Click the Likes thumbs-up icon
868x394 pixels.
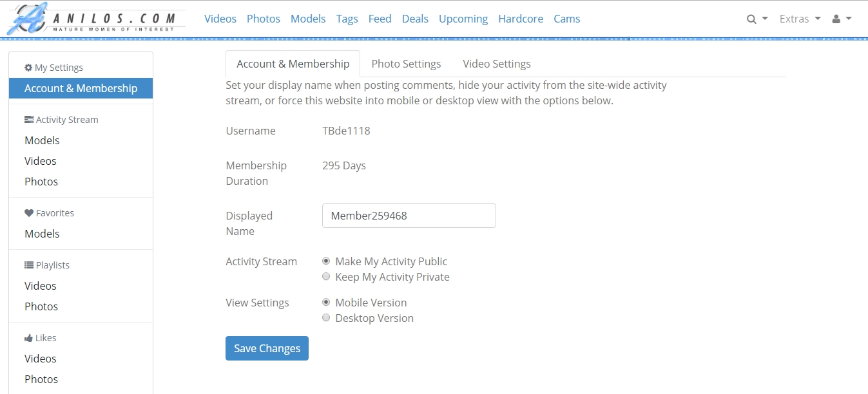click(28, 338)
